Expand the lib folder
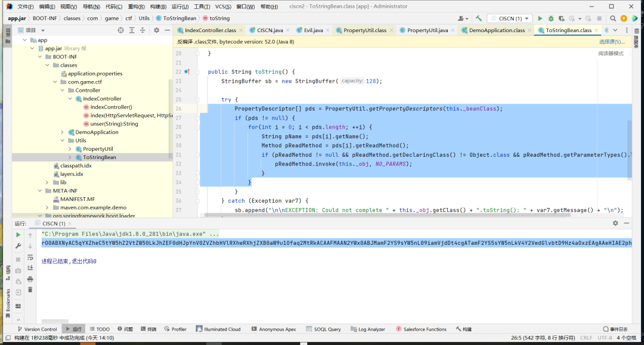Screen dimensions: 644x345 click(47, 182)
